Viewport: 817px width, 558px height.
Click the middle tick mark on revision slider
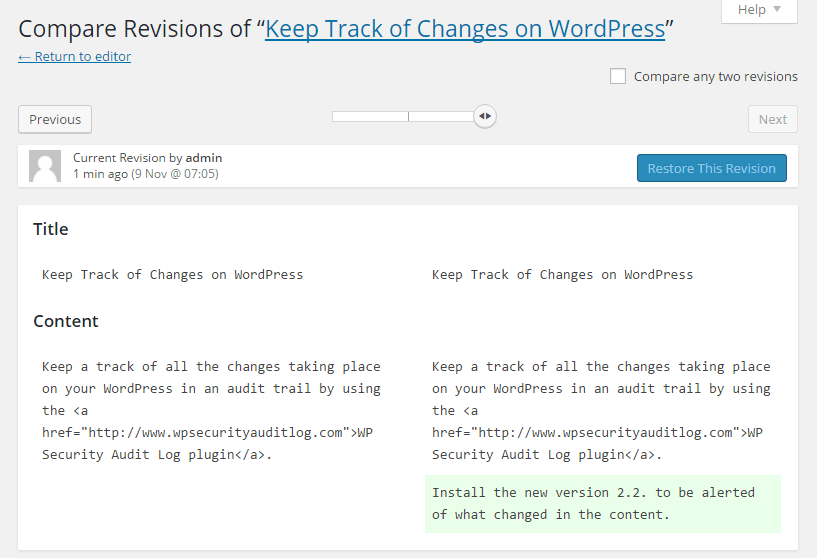(x=409, y=116)
